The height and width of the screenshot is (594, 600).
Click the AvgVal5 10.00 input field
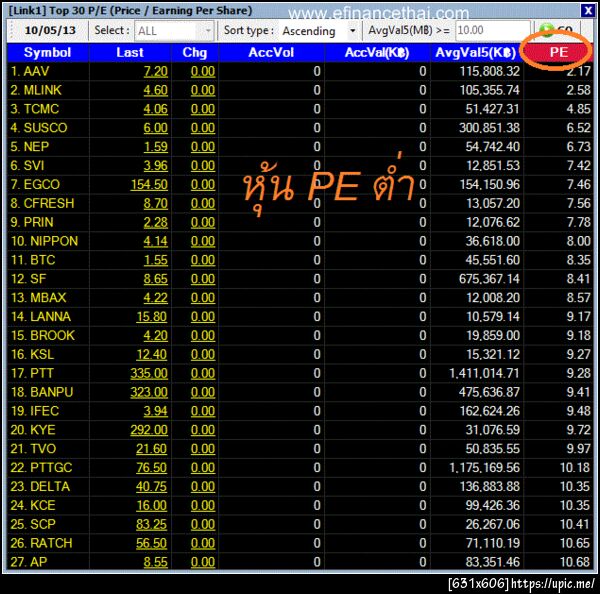click(492, 30)
